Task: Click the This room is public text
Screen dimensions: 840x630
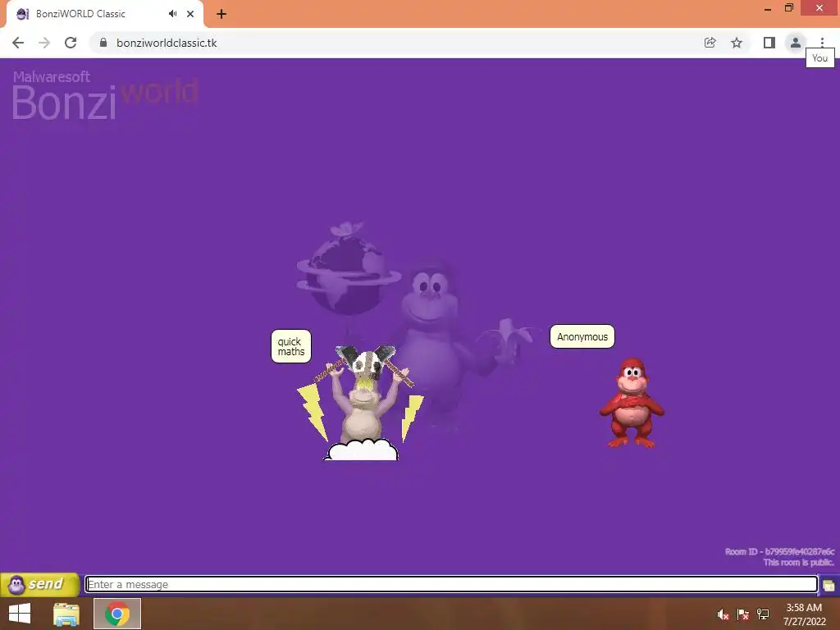Action: (799, 563)
